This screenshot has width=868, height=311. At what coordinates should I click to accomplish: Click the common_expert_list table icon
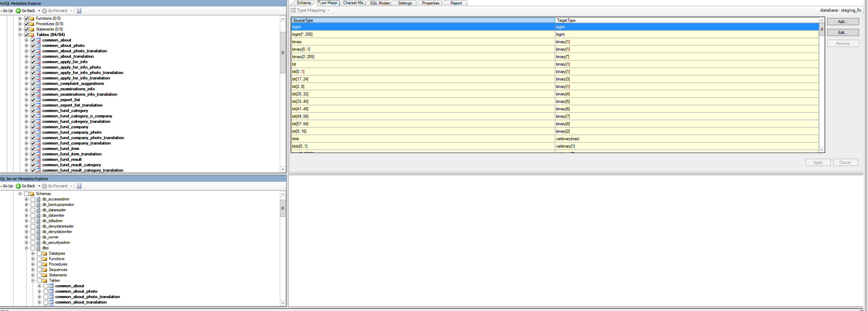38,100
